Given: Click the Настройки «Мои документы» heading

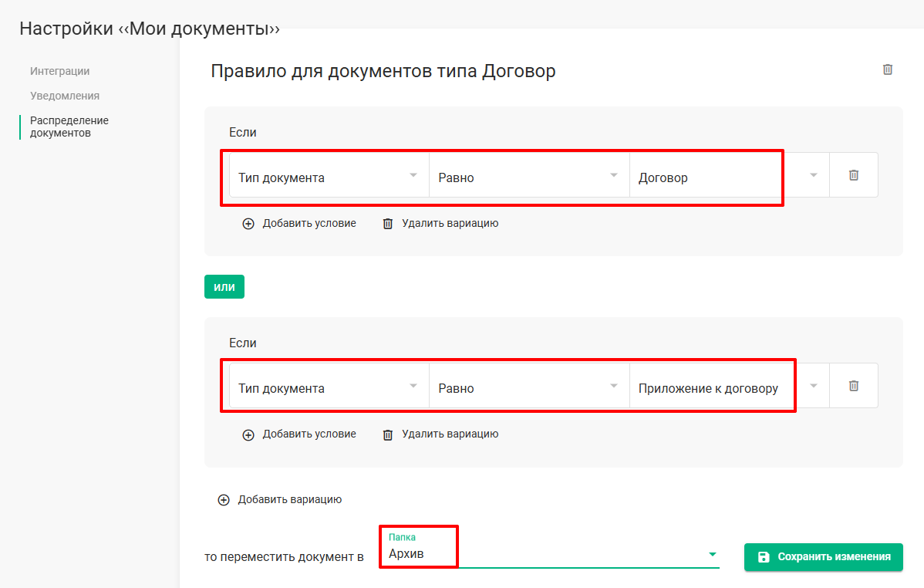Looking at the screenshot, I should point(150,29).
